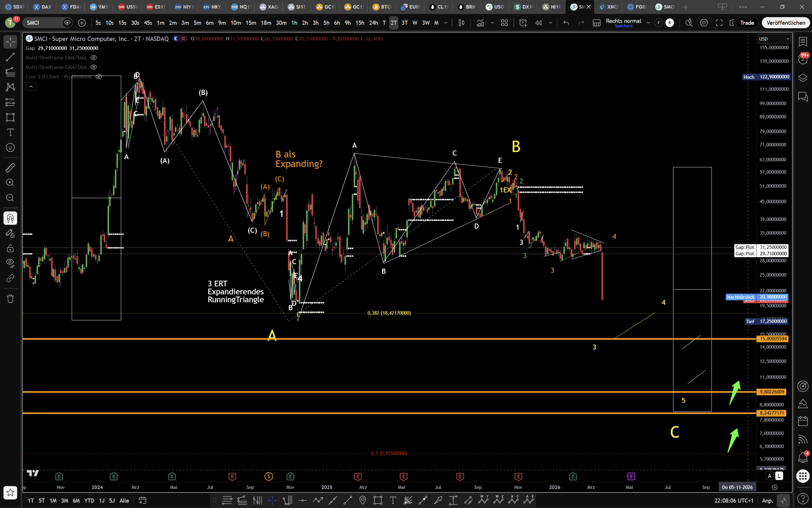Open the calendar panel in right sidebar
The height and width of the screenshot is (508, 812).
coord(803,421)
